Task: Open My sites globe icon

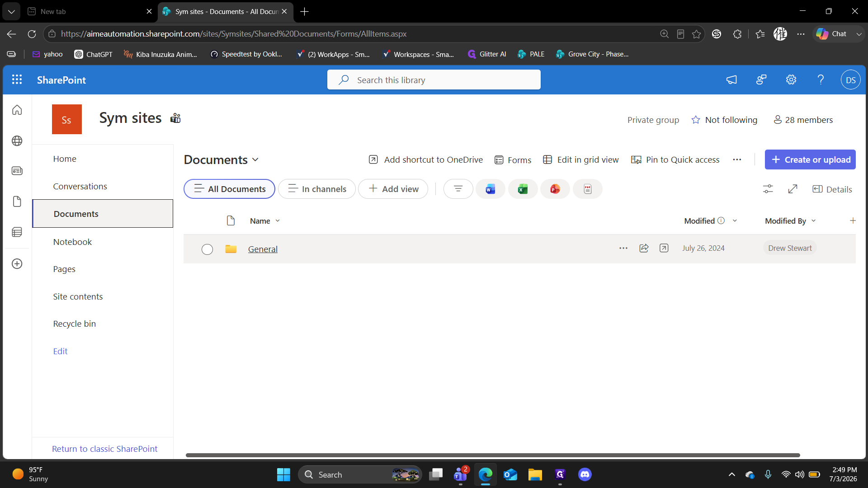Action: [17, 141]
